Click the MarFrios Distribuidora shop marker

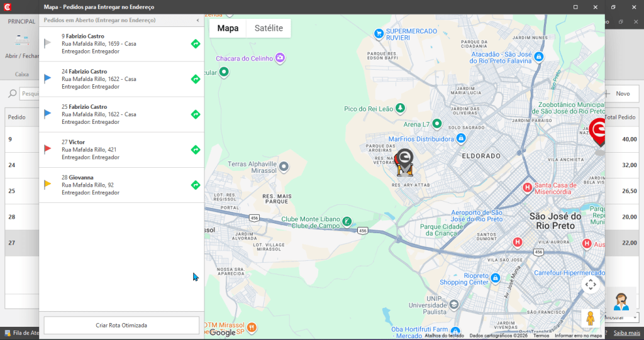(461, 138)
